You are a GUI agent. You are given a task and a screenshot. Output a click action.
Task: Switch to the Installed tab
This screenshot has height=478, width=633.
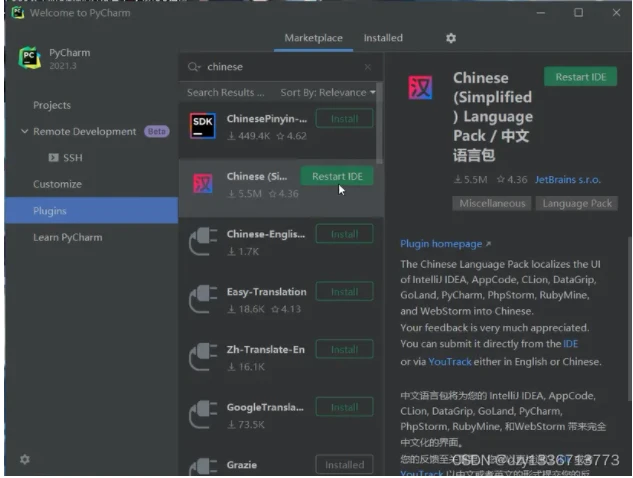(383, 38)
